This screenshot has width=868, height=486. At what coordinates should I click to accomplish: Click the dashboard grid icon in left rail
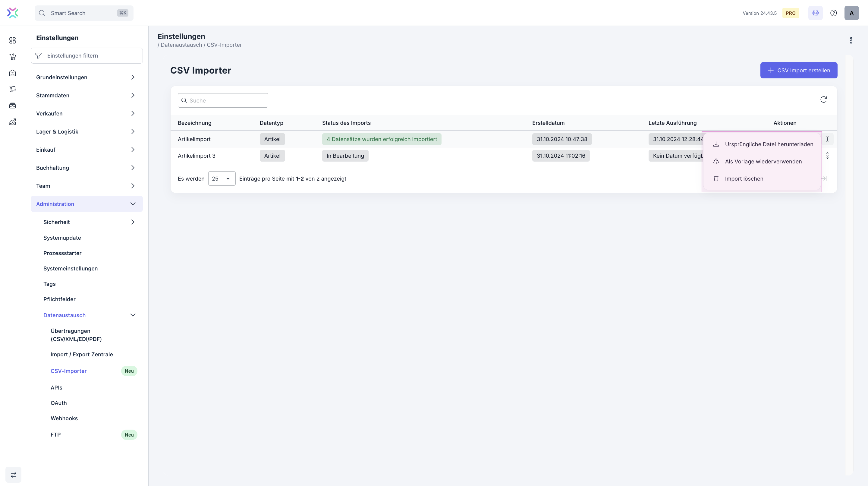click(x=12, y=40)
